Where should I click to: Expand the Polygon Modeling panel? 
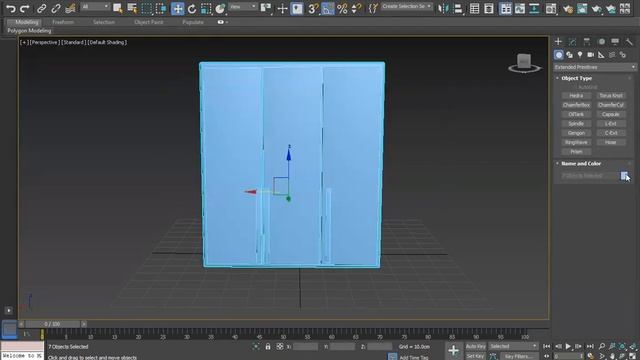point(29,31)
